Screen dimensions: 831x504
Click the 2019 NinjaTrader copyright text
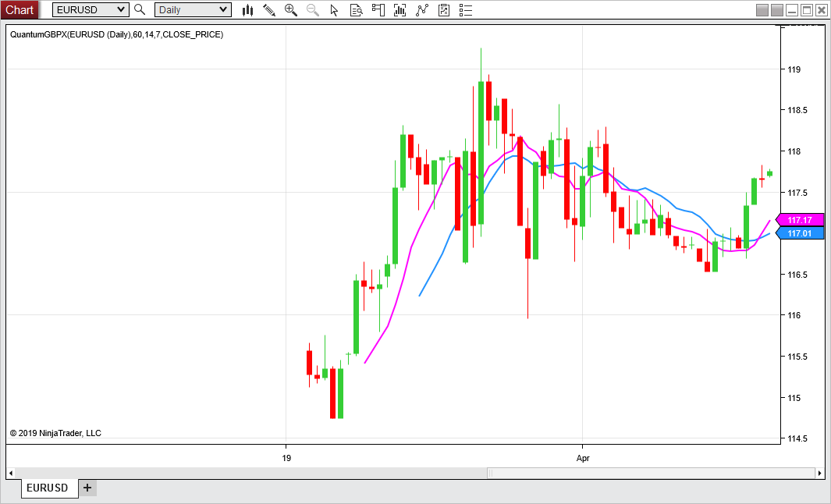point(55,433)
